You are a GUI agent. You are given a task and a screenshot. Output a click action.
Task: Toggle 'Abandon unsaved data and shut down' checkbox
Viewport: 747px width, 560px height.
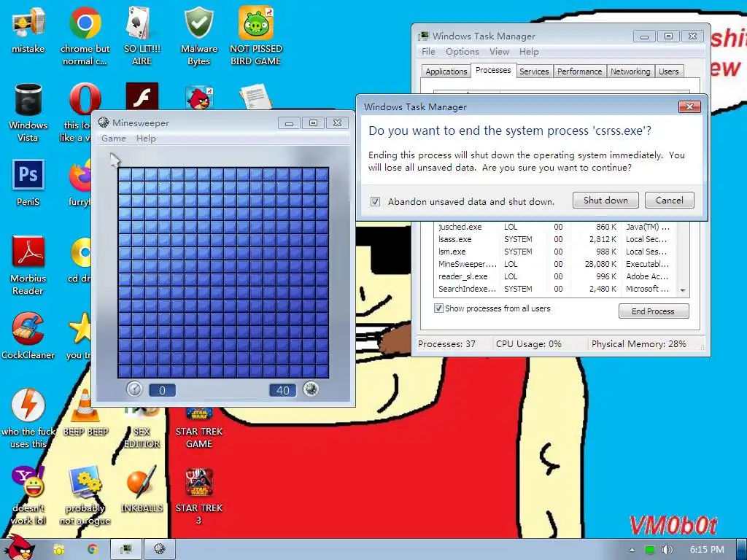376,201
